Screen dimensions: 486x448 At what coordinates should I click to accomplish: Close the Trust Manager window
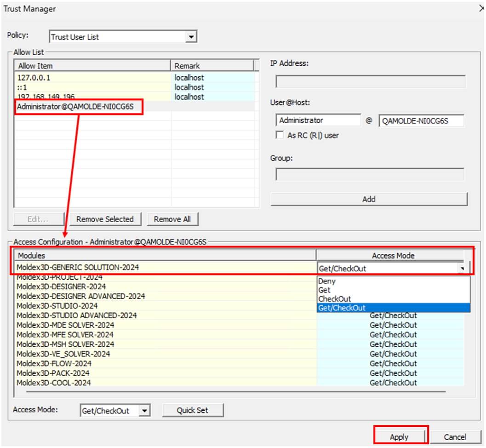tap(482, 9)
